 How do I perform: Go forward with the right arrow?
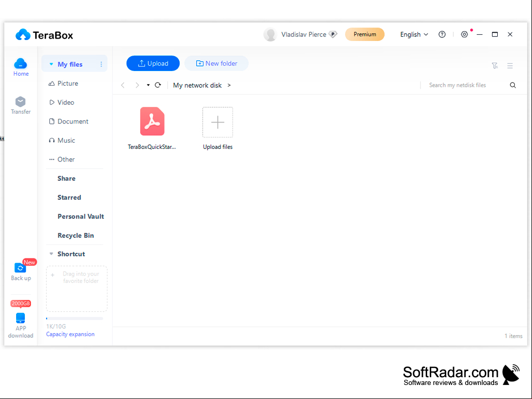coord(137,85)
